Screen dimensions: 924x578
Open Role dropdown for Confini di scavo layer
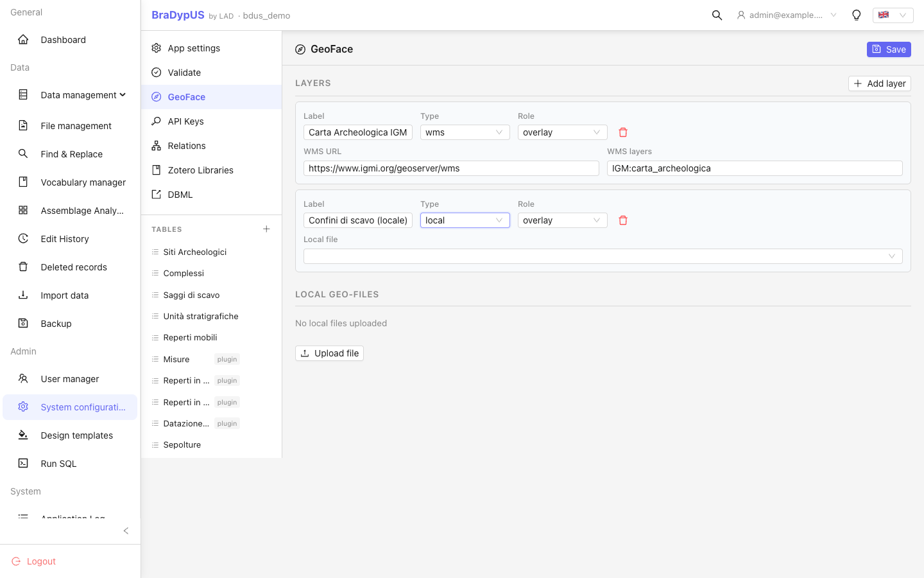coord(563,220)
